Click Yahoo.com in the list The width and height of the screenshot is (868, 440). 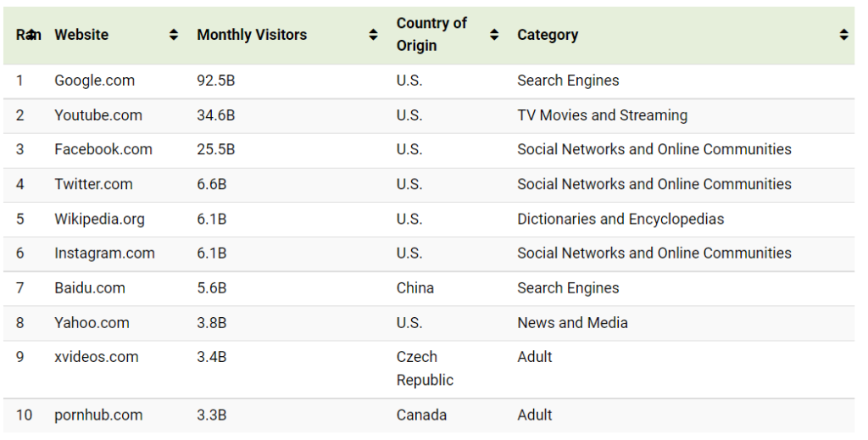92,322
